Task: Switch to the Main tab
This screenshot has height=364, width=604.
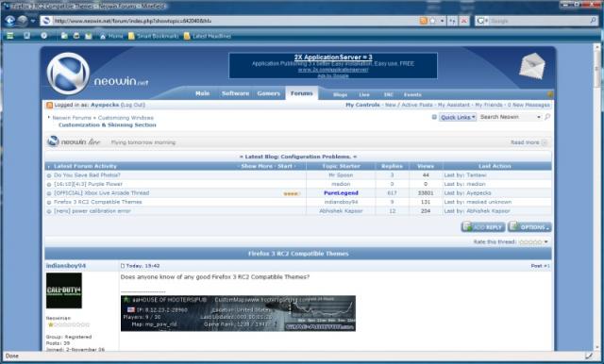Action: coord(202,93)
